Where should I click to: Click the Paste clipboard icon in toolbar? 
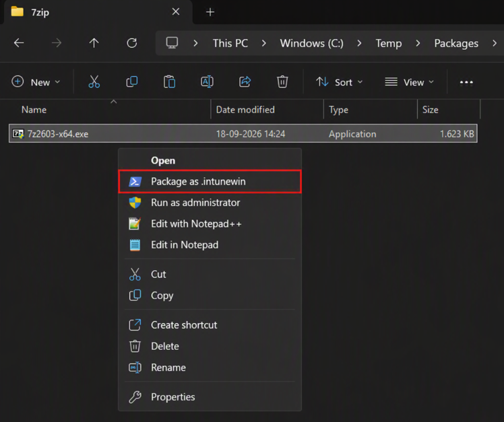pyautogui.click(x=169, y=82)
